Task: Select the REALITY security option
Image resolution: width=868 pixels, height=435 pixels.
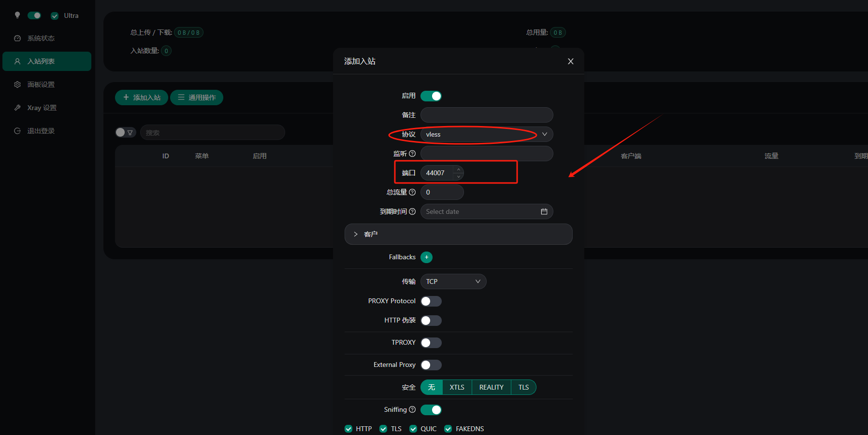Action: [491, 387]
